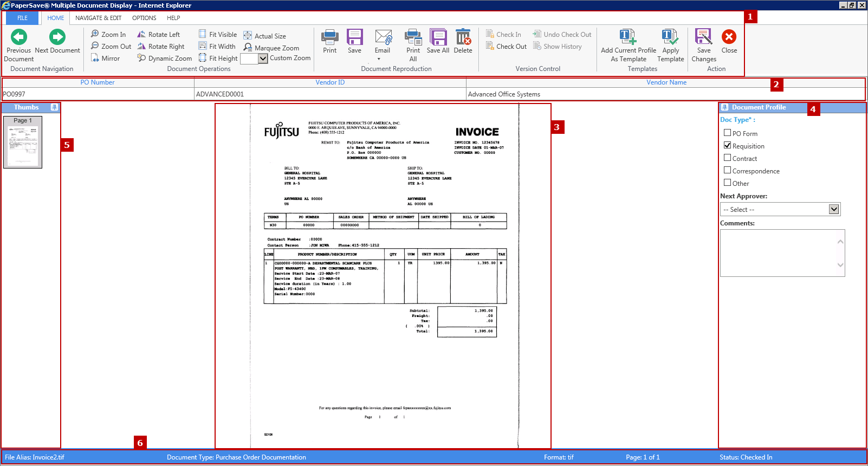Pin the Document Profile panel
This screenshot has height=466, width=868.
(x=724, y=107)
